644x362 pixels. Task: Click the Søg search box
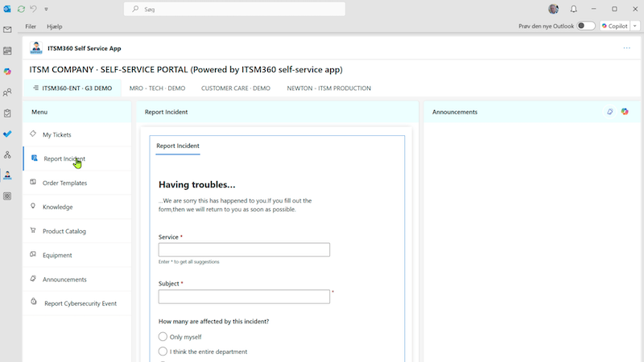coord(234,9)
